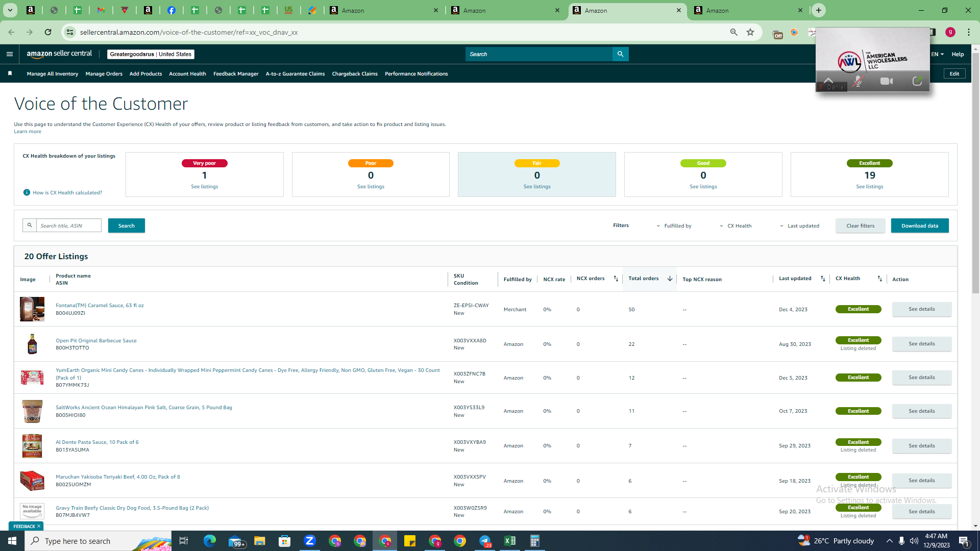Screen dimensions: 980x551
Task: Click the info icon beside CX Health calculated
Action: point(27,192)
